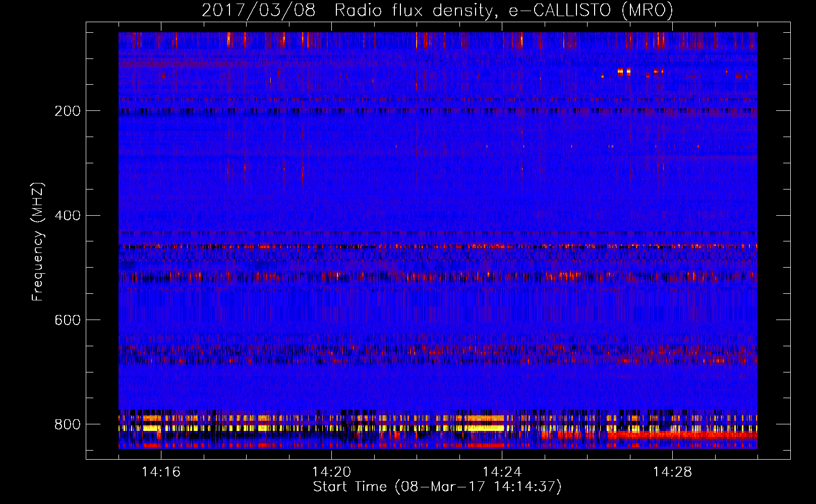The height and width of the screenshot is (504, 816).
Task: Click the 400 frequency tick label
Action: 68,216
